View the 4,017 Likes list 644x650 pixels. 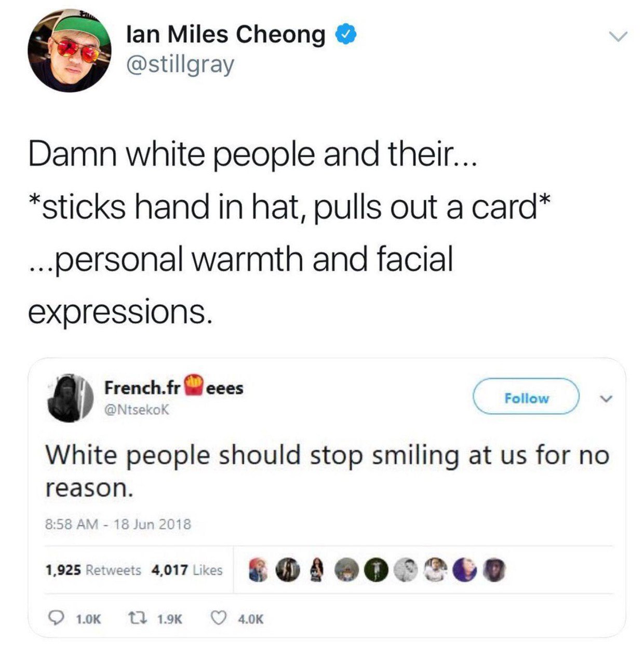coord(187,570)
